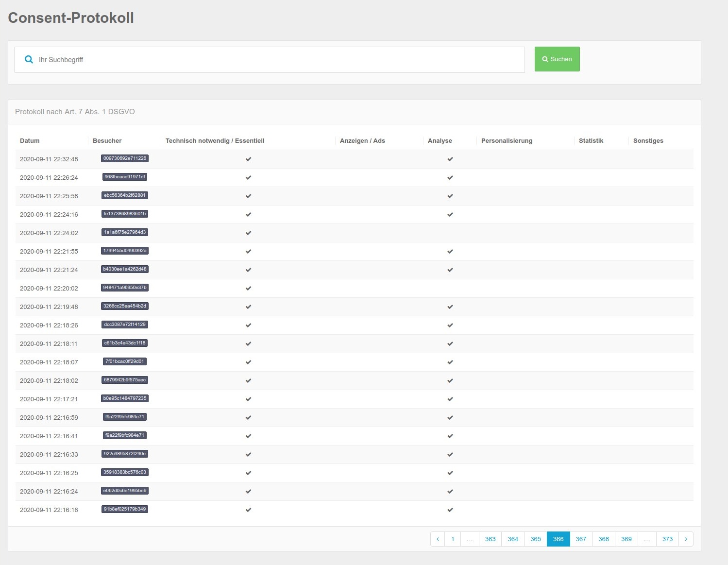The width and height of the screenshot is (728, 565).
Task: Click Analyse checkmark for row 22:16:16
Action: (450, 510)
